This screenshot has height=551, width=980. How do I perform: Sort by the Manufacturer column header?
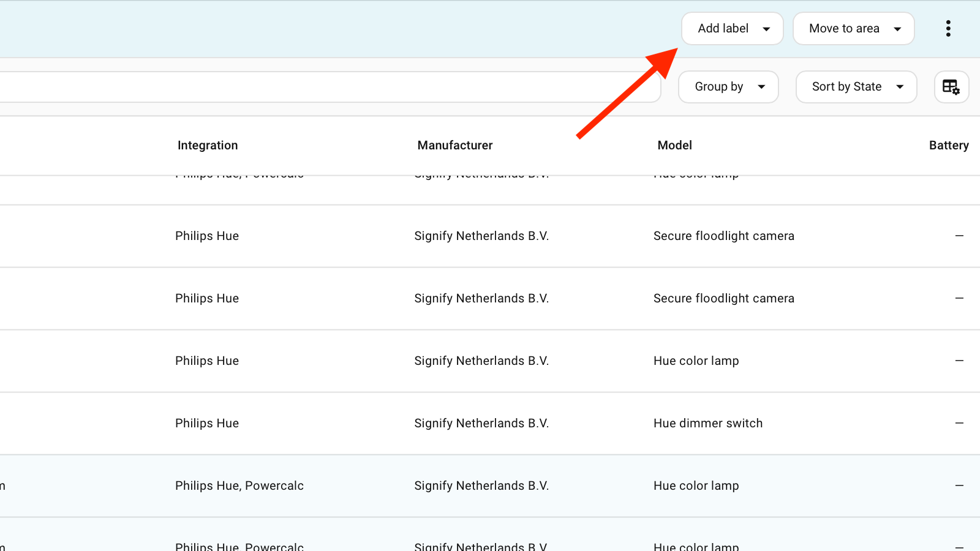pyautogui.click(x=455, y=146)
